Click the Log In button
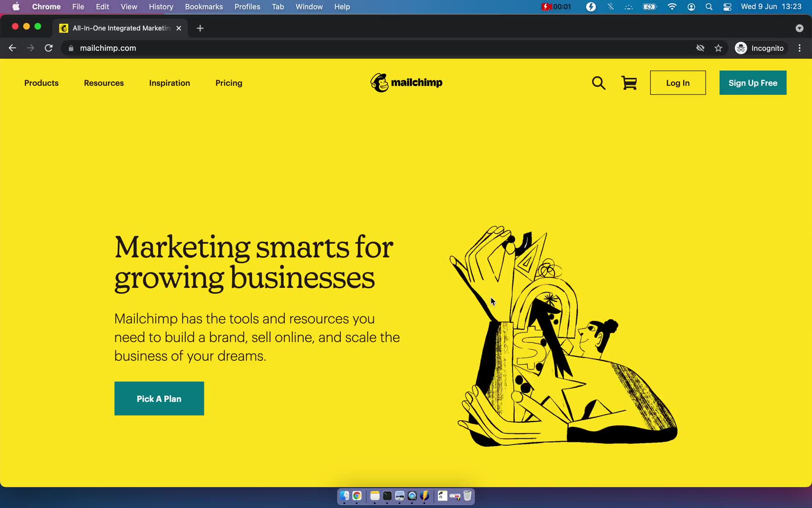The image size is (812, 508). [x=678, y=83]
